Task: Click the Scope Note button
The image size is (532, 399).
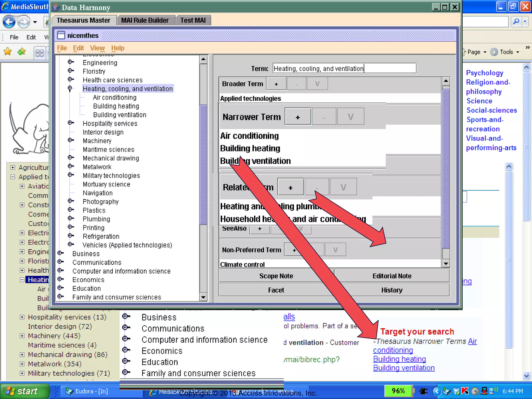Action: [276, 276]
